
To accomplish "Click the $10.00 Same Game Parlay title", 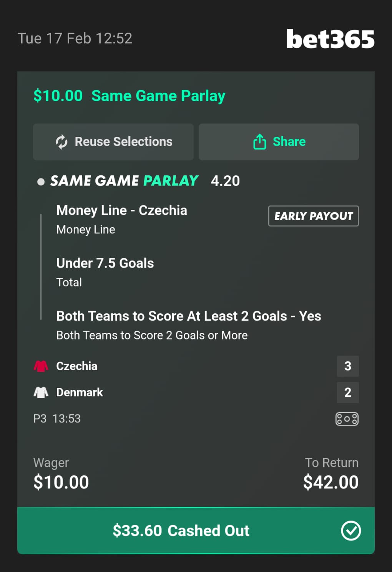I will tap(129, 96).
